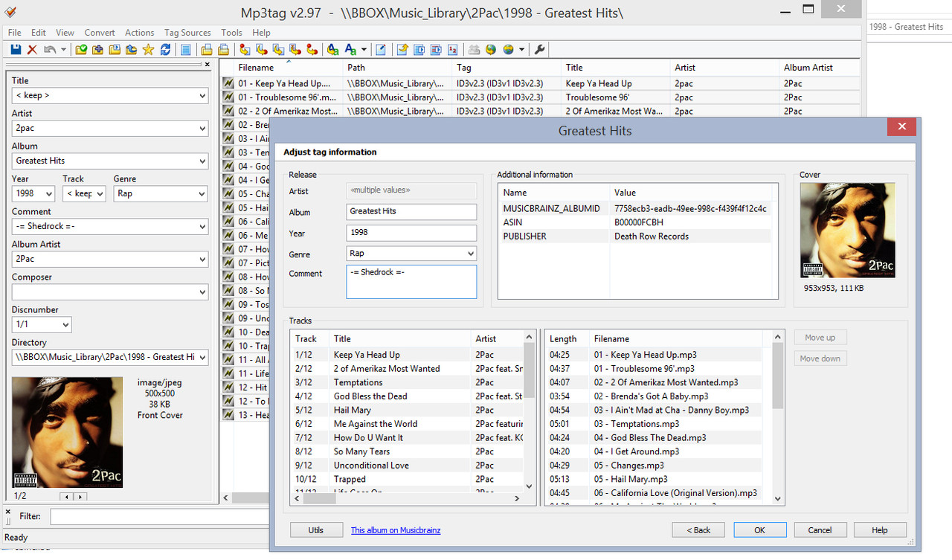Expand the Album Artist dropdown showing 2Pac
This screenshot has width=952, height=560.
[x=202, y=260]
